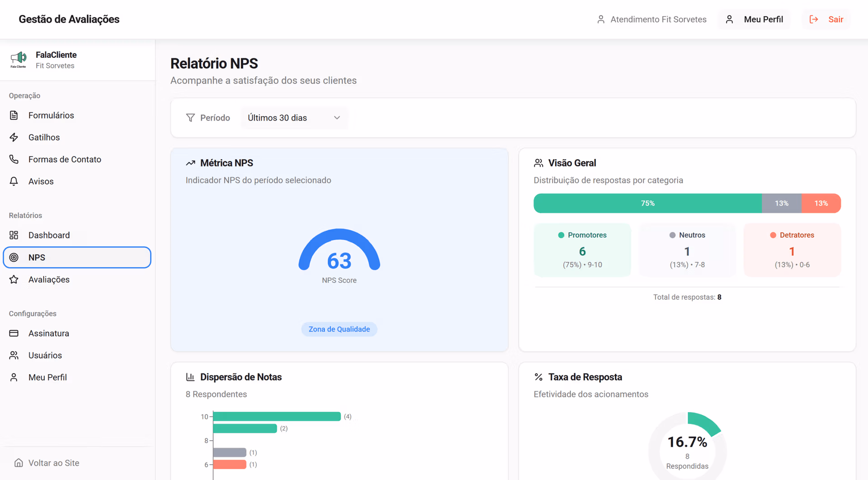The height and width of the screenshot is (480, 868).
Task: Click the green 75% promoters bar segment
Action: coord(647,203)
